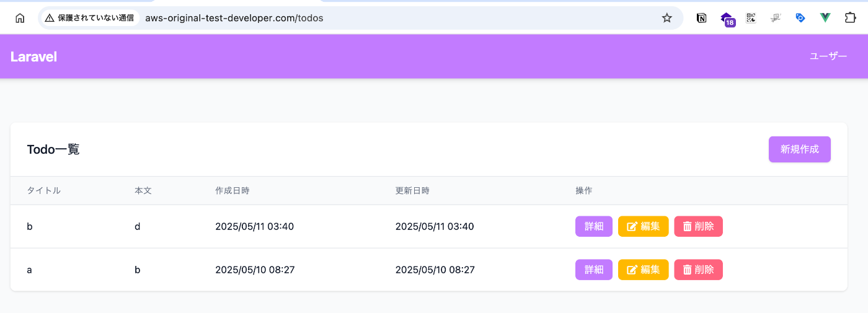
Task: Click the body cell 'b' in row a
Action: 138,270
